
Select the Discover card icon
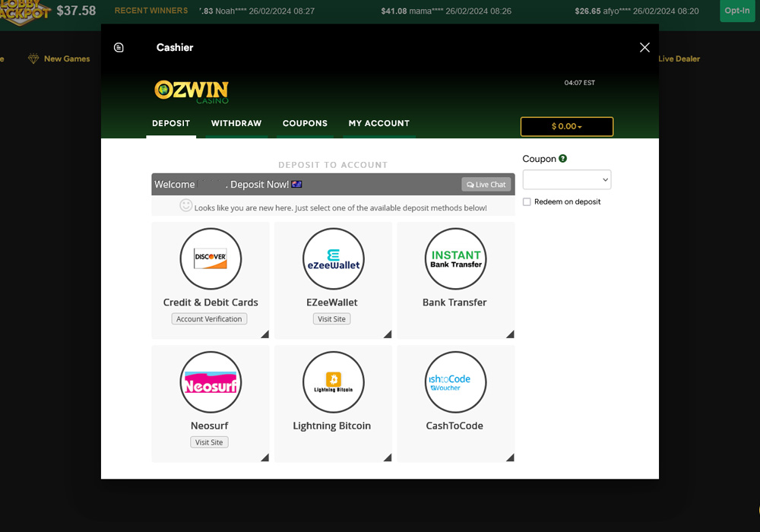(211, 258)
